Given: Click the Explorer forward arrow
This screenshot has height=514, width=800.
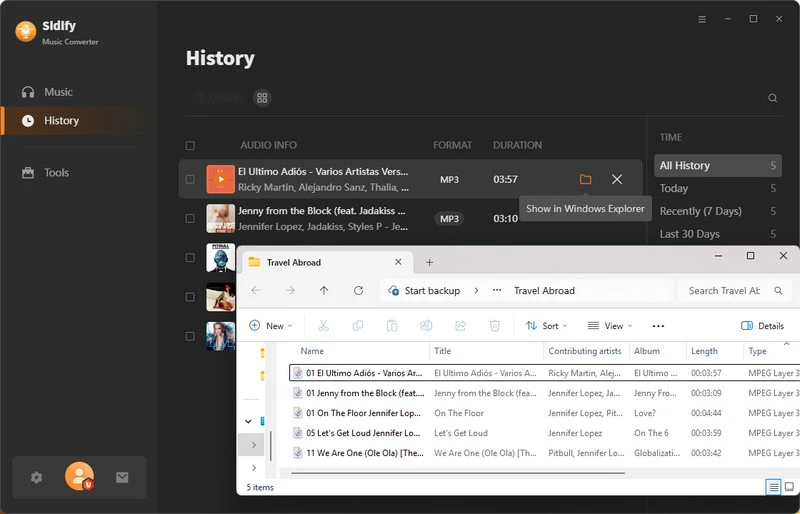Looking at the screenshot, I should click(290, 290).
